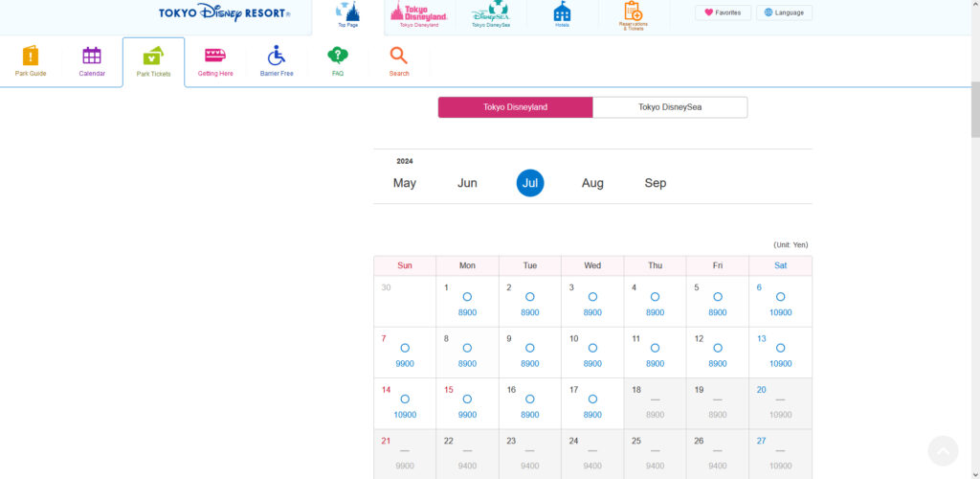Screen dimensions: 980x479
Task: Select the Sep month tab
Action: (x=655, y=183)
